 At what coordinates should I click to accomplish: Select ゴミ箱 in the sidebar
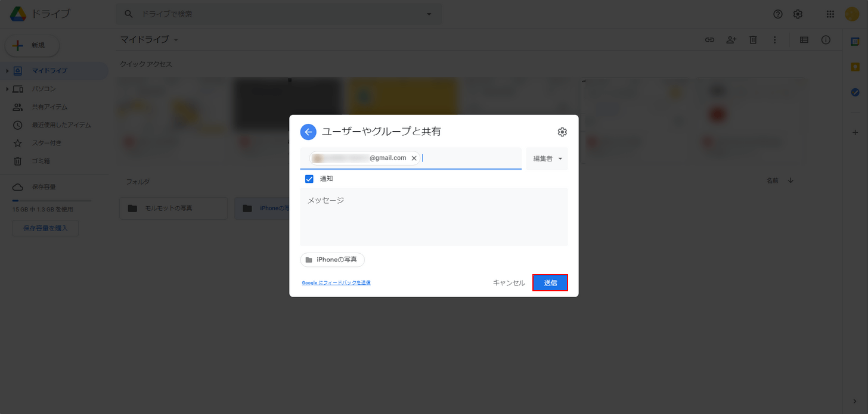tap(41, 161)
